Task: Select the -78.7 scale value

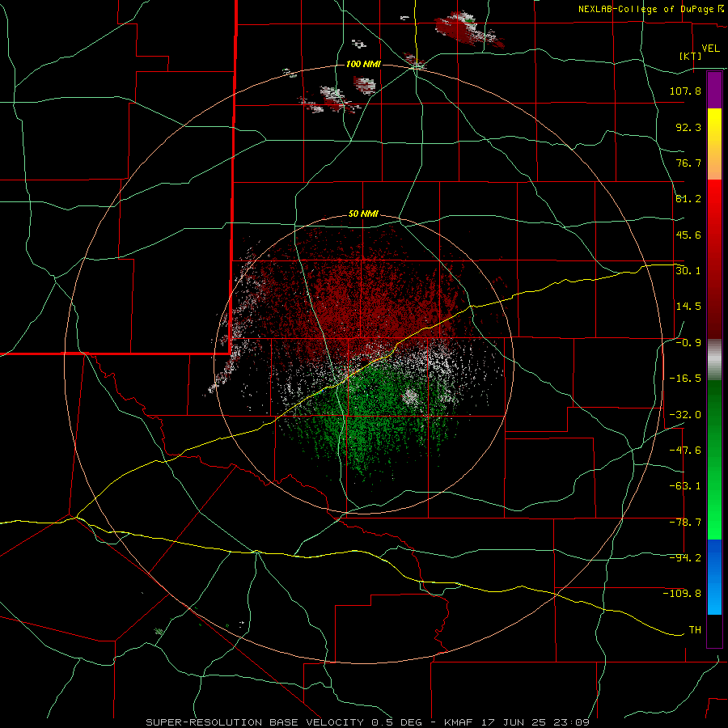Action: click(685, 523)
